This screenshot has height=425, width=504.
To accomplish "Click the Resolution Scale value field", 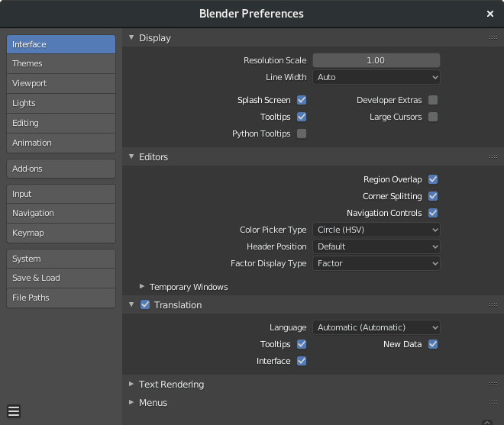I will 376,61.
